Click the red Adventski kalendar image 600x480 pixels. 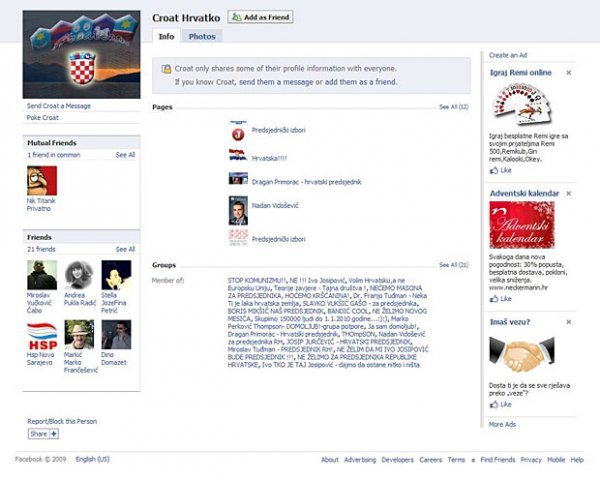coord(522,225)
